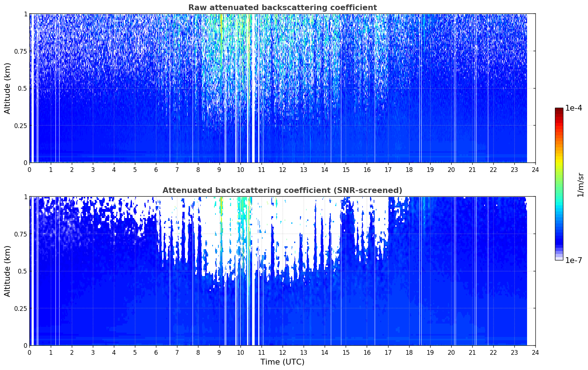This screenshot has width=588, height=370.
Task: Click hour tick "21" under the raw plot
Action: [x=472, y=169]
